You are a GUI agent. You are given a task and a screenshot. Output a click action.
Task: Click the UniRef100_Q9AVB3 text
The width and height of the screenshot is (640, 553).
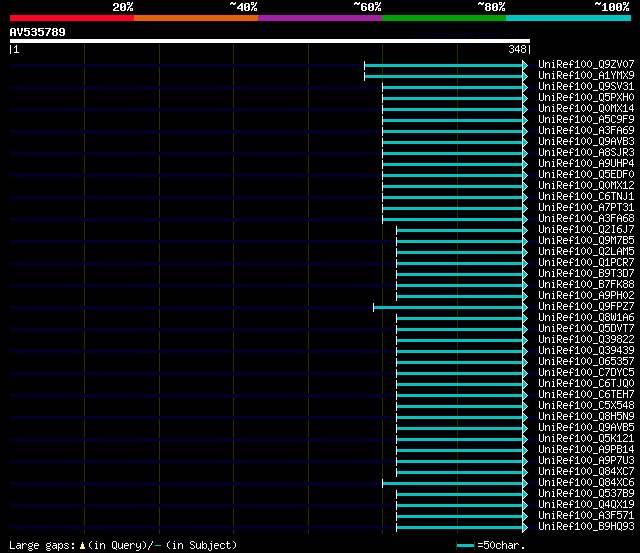586,142
